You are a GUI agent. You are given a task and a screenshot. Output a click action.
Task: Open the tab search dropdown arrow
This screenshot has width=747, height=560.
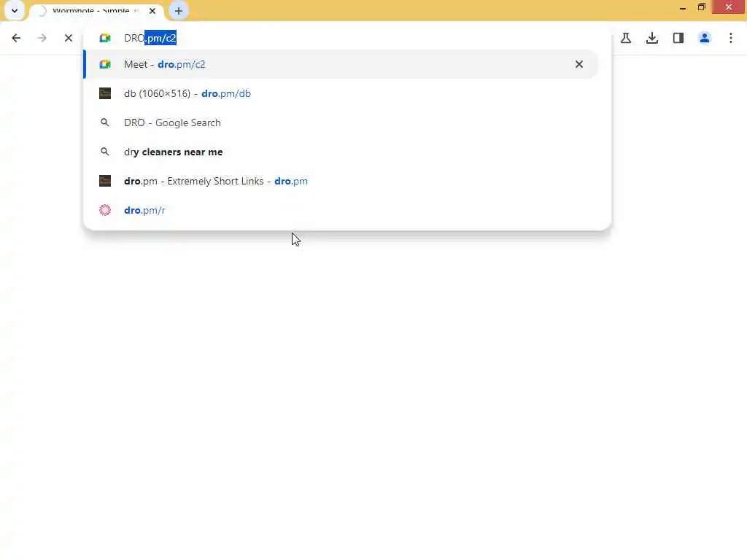(15, 10)
